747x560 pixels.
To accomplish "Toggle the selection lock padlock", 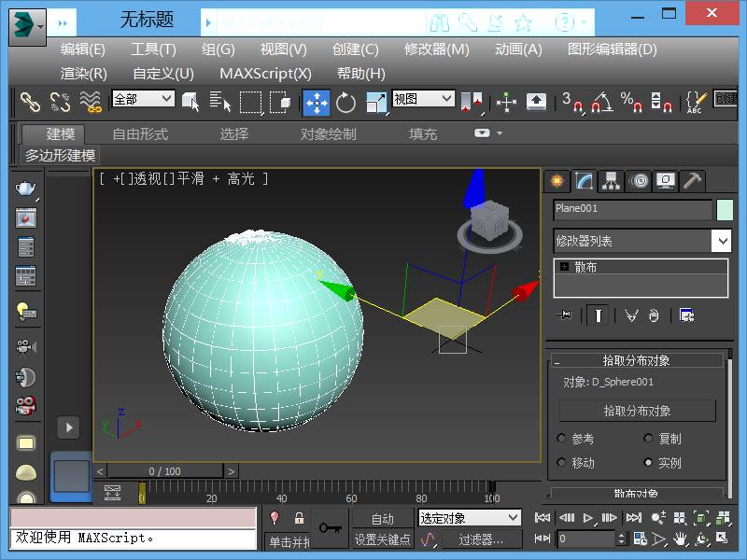I will [299, 518].
